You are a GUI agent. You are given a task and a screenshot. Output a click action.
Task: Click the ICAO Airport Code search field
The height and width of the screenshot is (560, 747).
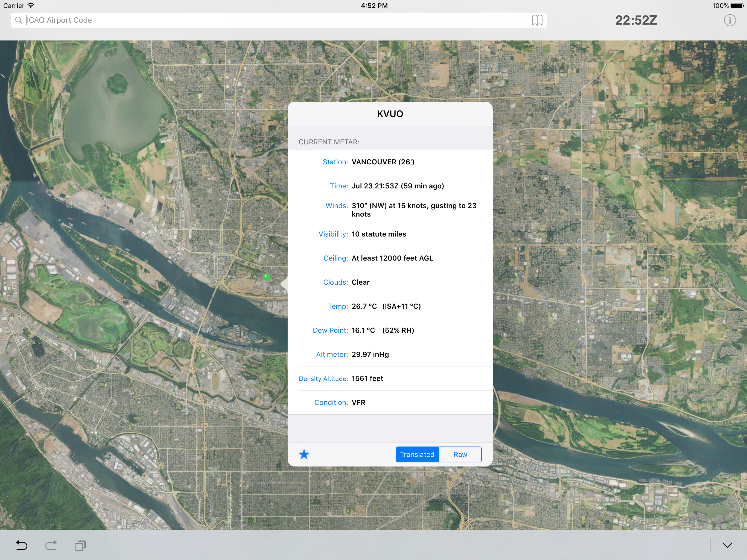[x=270, y=20]
